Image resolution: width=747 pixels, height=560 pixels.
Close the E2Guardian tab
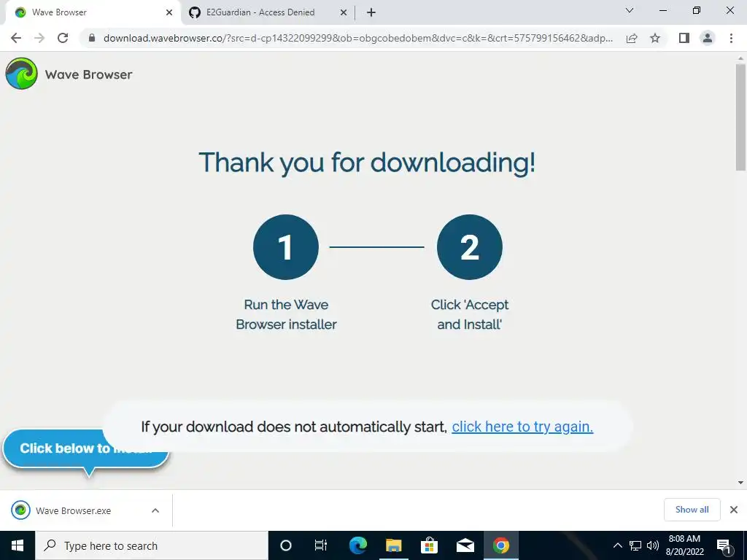coord(344,12)
